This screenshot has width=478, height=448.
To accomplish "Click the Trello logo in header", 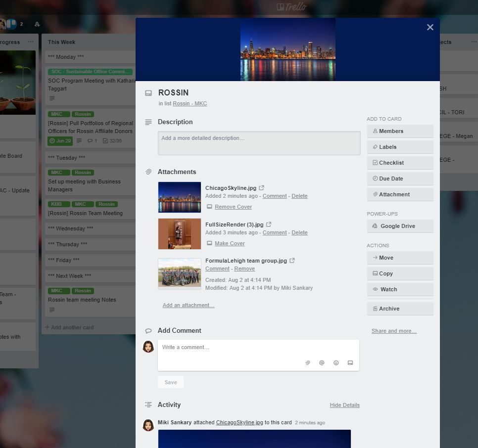I will click(292, 6).
